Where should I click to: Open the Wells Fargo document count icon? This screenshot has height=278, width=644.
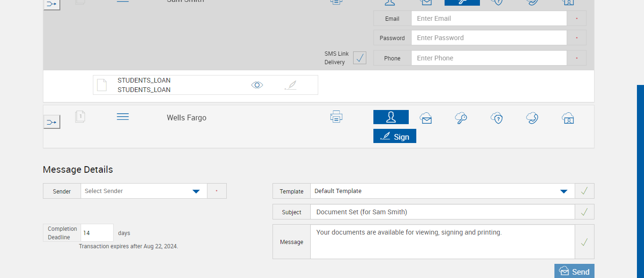point(80,117)
